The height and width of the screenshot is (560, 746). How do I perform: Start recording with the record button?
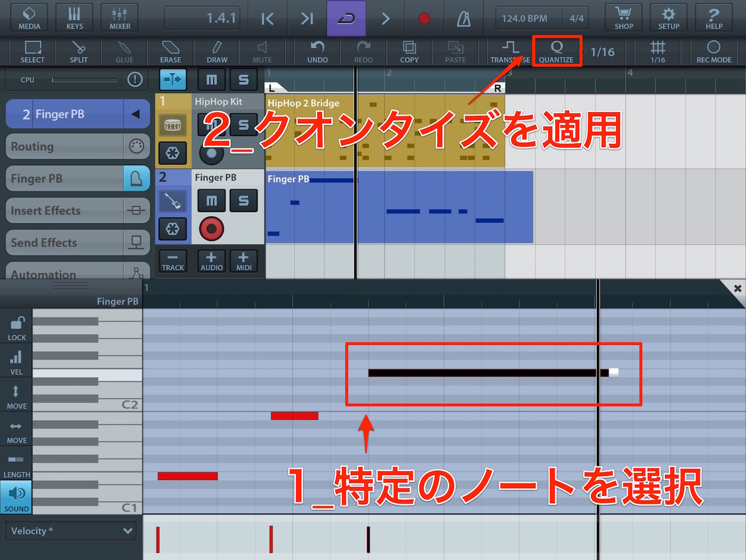[x=424, y=19]
